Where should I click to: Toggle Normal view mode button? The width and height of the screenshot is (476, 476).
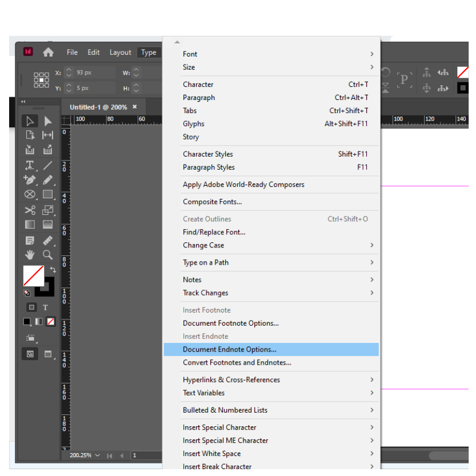click(x=30, y=354)
